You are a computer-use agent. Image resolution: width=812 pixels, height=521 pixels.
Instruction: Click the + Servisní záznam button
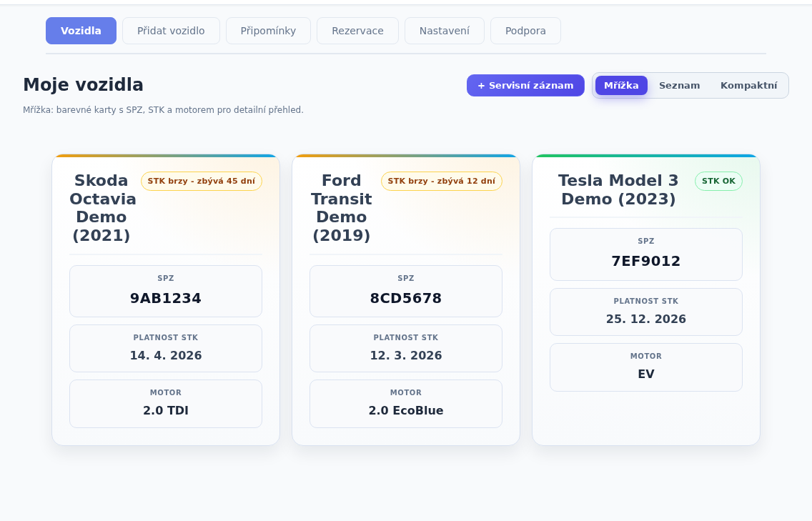(x=525, y=86)
